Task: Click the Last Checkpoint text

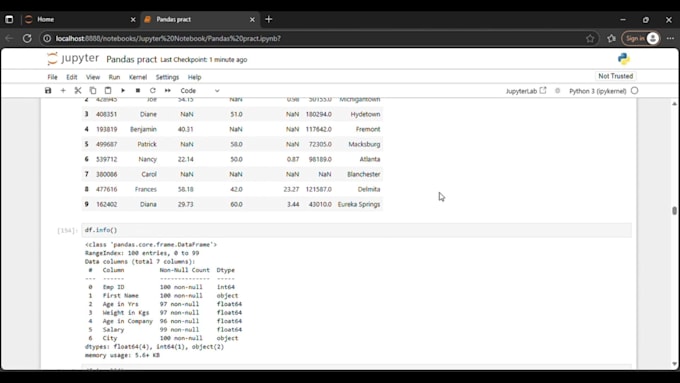Action: (204, 60)
